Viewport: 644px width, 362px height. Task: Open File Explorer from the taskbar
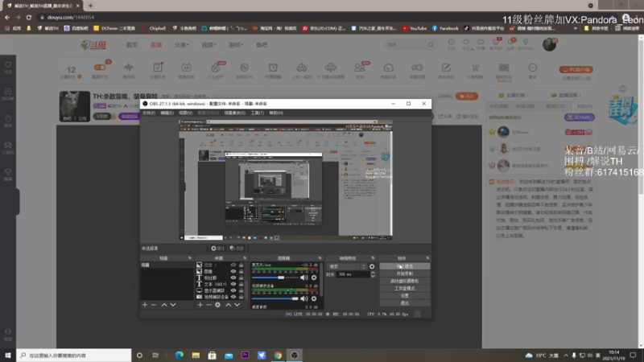click(196, 355)
